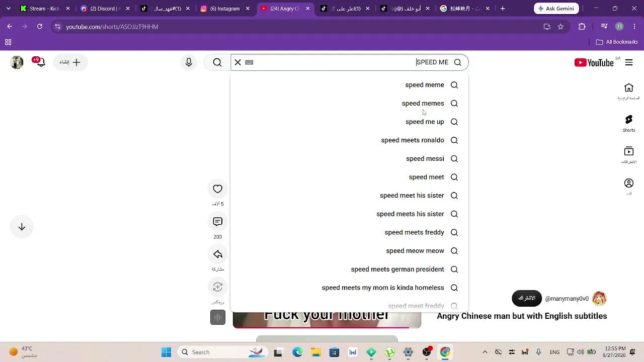Screen dimensions: 644x362
Task: Open the You page in the sidebar
Action: pos(629,186)
